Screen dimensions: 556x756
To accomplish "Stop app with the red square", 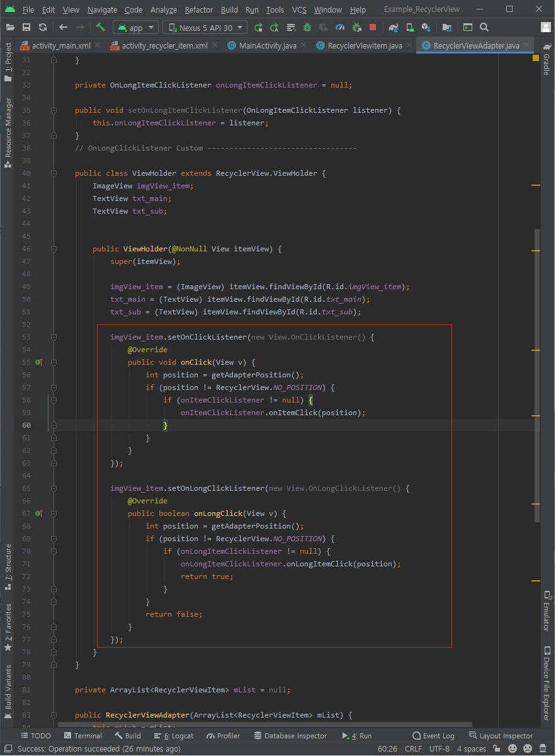I will click(x=373, y=27).
